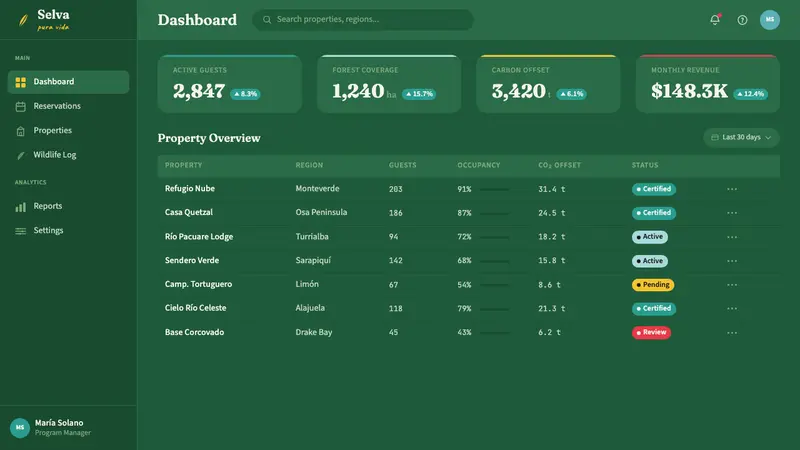Click the search magnifier icon
The width and height of the screenshot is (800, 450).
coord(267,20)
